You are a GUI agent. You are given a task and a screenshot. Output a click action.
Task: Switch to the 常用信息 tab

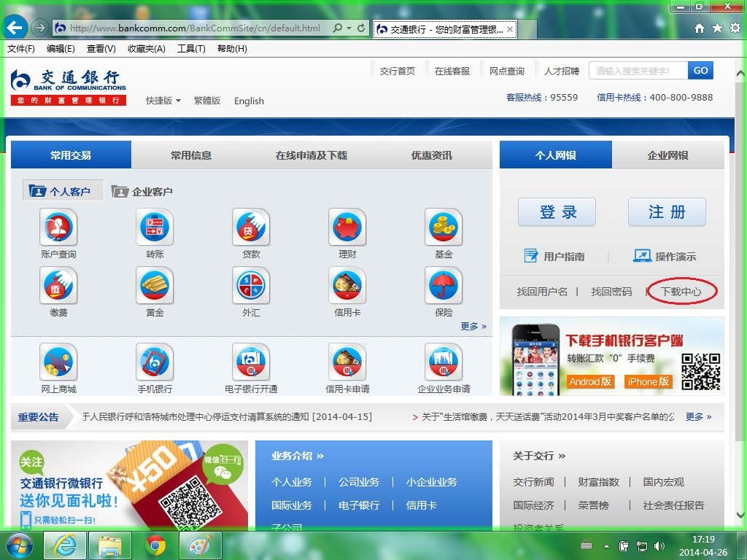click(191, 155)
